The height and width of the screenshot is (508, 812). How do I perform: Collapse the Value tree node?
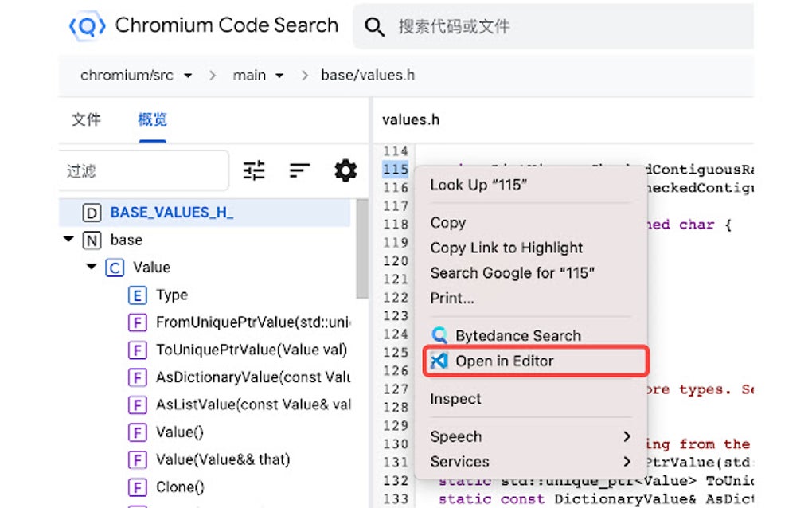pos(90,267)
